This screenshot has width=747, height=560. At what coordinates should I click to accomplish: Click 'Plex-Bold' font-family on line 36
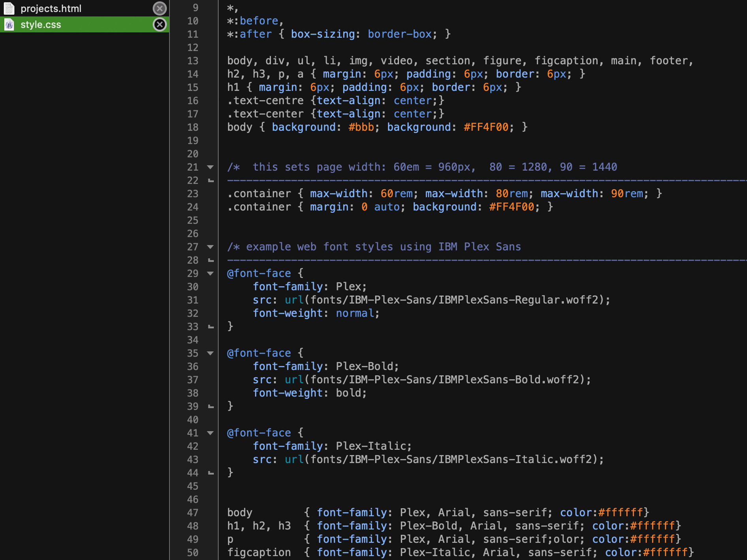tap(364, 366)
